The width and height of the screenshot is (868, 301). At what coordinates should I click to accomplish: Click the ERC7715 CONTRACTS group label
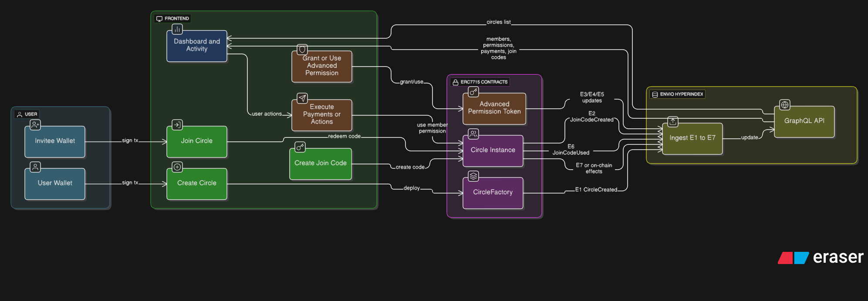480,82
